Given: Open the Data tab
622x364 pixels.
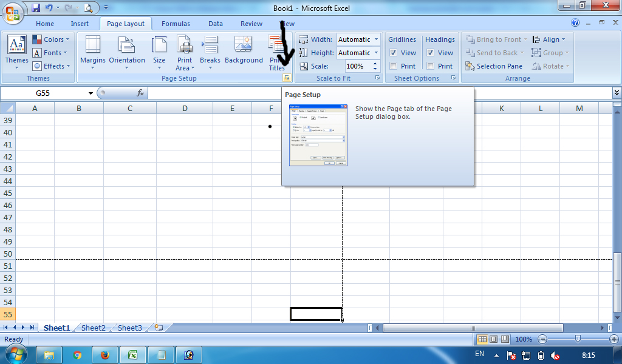Looking at the screenshot, I should [216, 24].
